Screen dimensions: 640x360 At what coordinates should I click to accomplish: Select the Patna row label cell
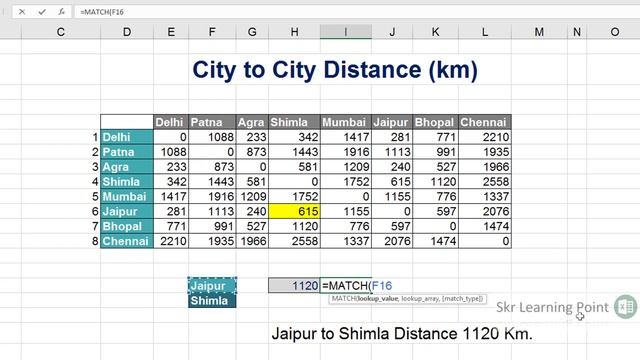[127, 152]
